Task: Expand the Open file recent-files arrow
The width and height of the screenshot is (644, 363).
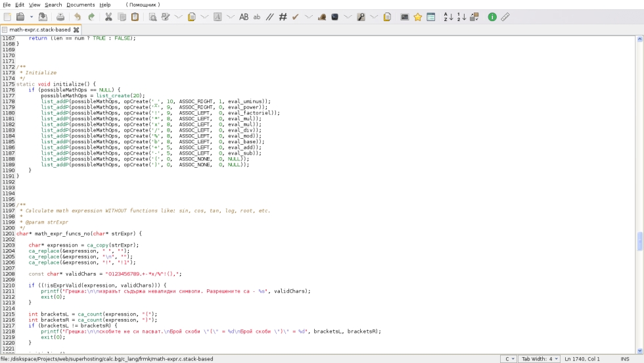Action: pyautogui.click(x=31, y=17)
